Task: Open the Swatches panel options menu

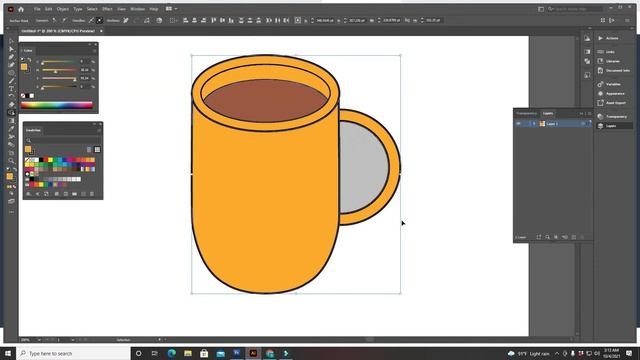Action: tap(99, 130)
